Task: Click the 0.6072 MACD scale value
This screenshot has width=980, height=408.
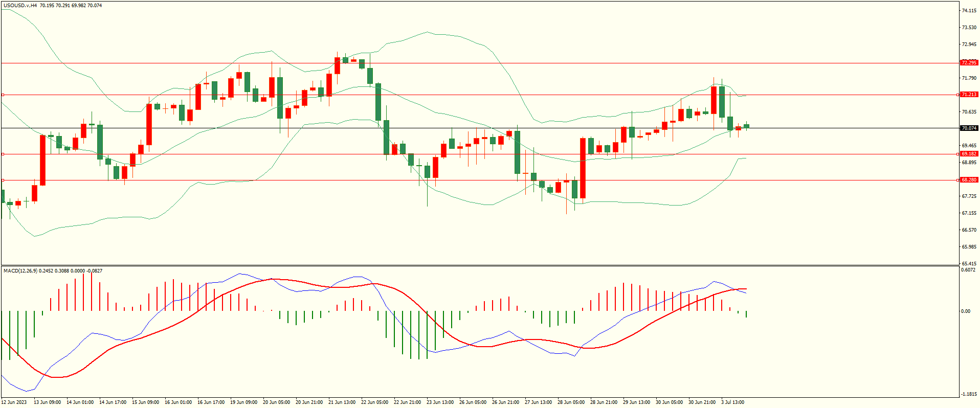Action: 968,270
